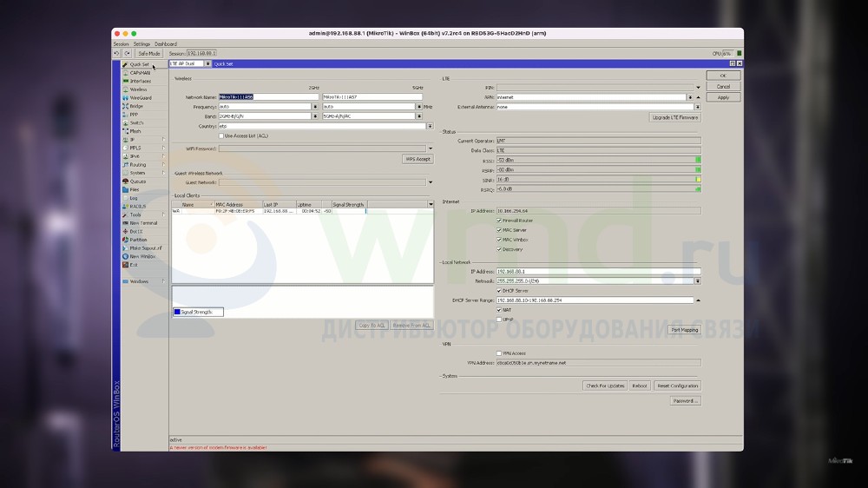Click the APN input field
This screenshot has width=868, height=488.
coord(591,97)
